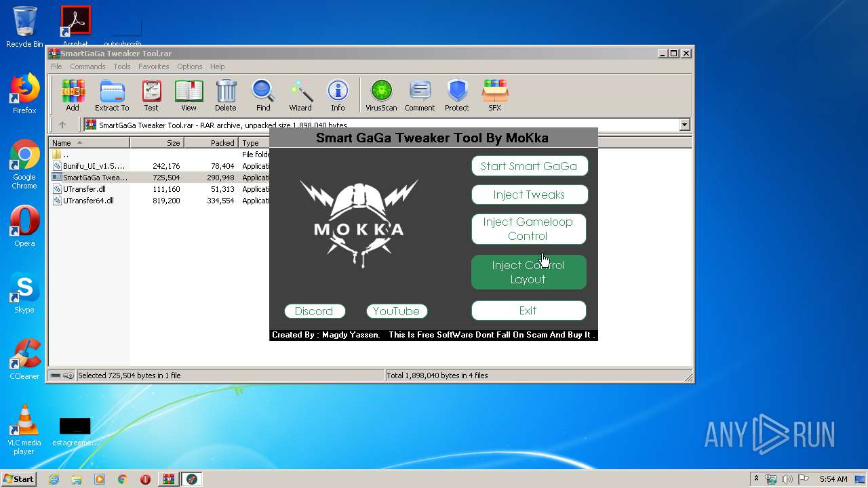Select Bunifu_UI_v1.5 file row
The width and height of the screenshot is (868, 488).
tap(159, 166)
